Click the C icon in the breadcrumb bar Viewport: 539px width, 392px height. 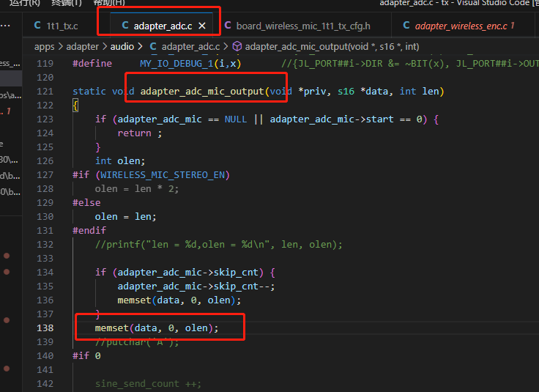click(153, 46)
